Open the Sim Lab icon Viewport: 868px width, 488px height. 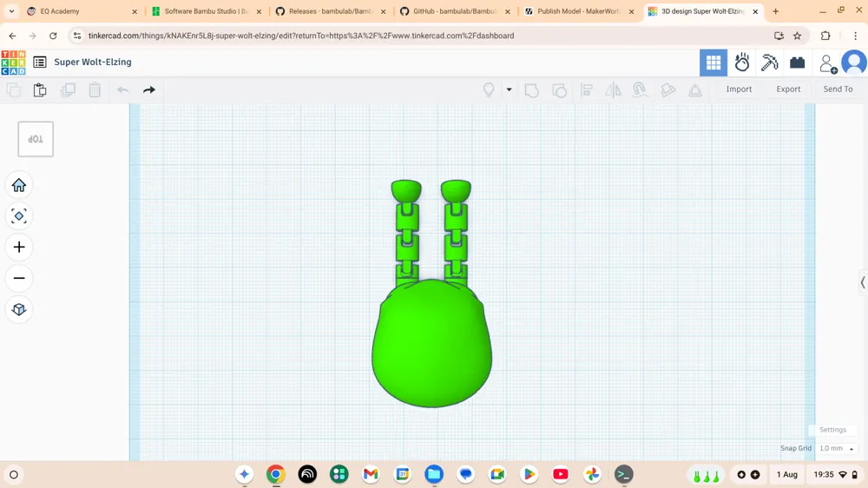point(742,63)
